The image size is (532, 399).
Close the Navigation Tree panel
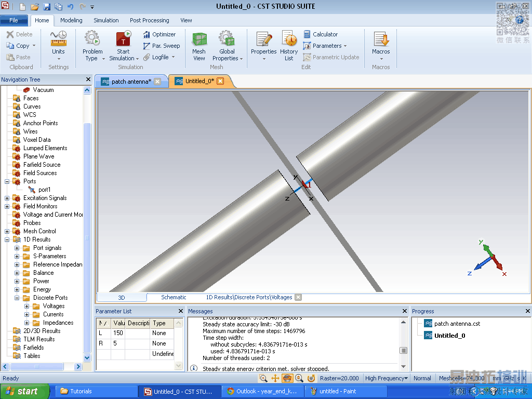tap(88, 79)
